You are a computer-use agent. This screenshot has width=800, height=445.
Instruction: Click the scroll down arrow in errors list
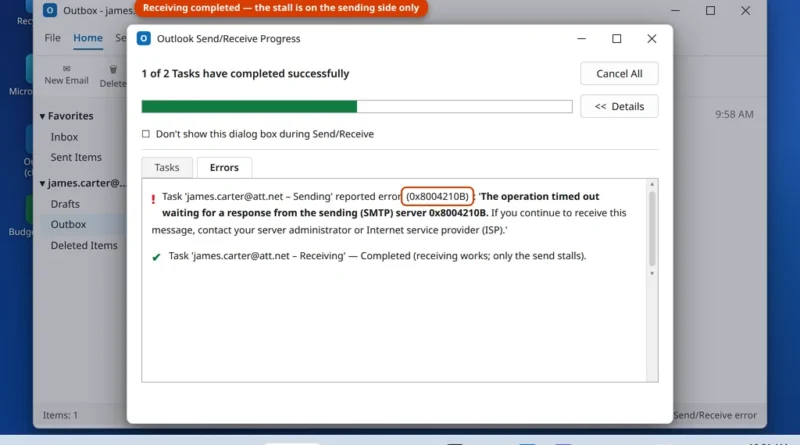click(x=652, y=274)
